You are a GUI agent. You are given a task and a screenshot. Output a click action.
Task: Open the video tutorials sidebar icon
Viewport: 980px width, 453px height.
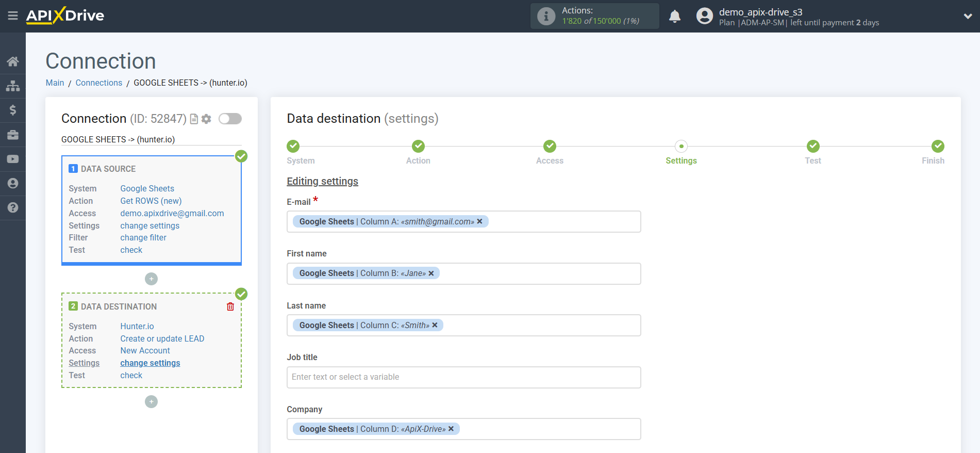click(x=13, y=159)
